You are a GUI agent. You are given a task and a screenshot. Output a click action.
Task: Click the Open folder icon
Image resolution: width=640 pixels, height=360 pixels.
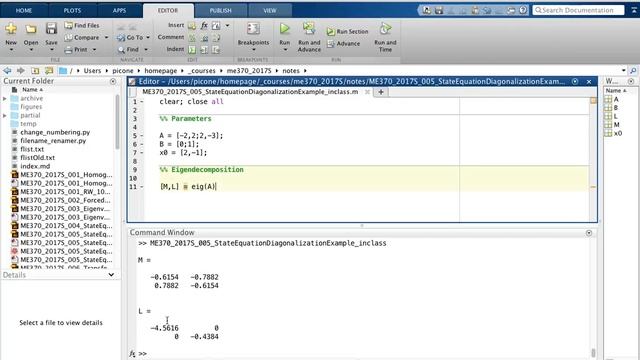point(31,29)
